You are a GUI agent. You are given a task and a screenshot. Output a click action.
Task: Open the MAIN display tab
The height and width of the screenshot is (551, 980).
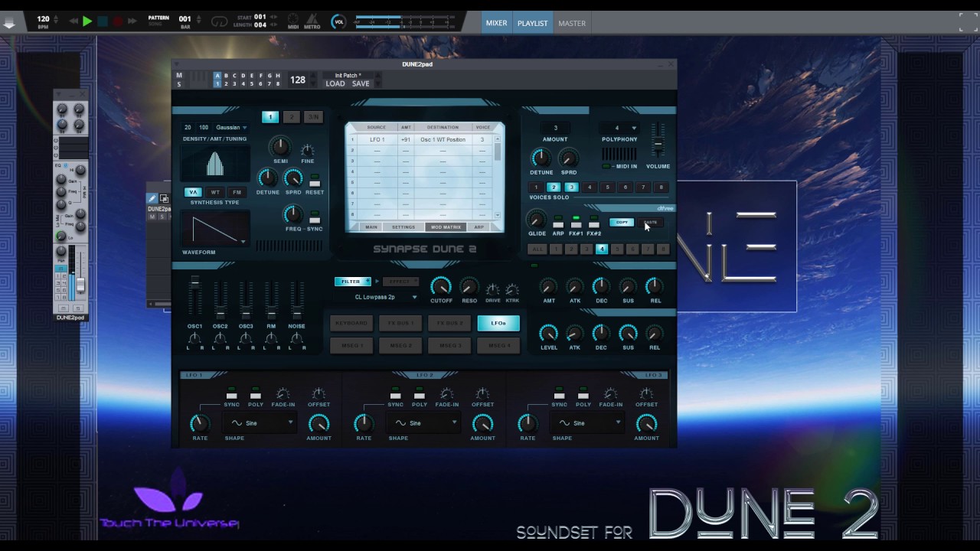click(371, 227)
